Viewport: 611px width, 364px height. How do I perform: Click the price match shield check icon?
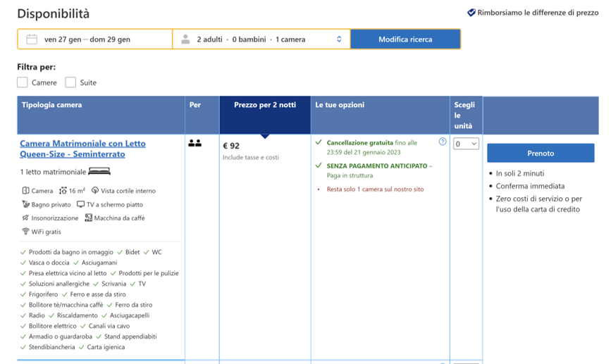471,13
